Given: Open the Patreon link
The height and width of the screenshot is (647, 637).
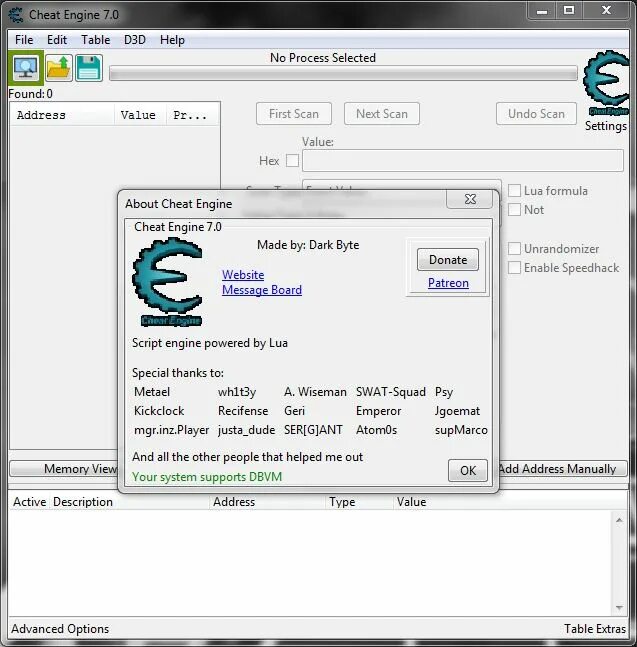Looking at the screenshot, I should [x=448, y=283].
